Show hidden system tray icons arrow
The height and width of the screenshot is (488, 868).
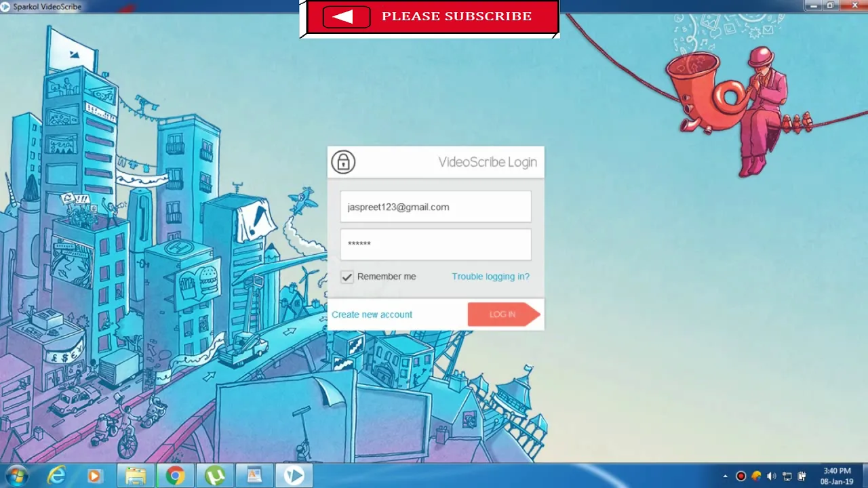click(726, 476)
